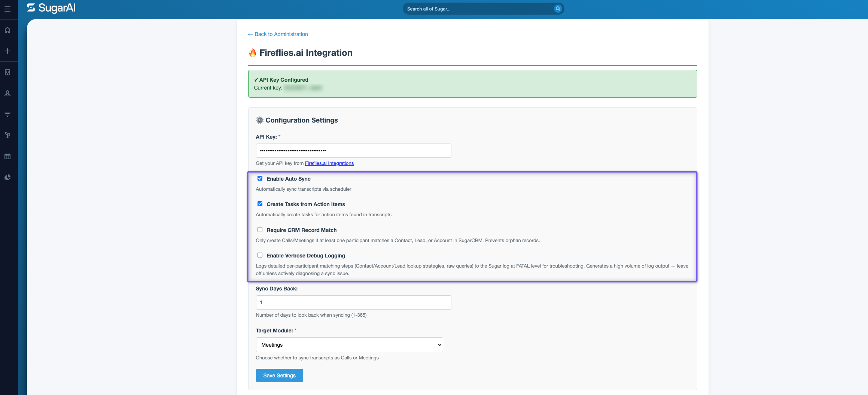The width and height of the screenshot is (868, 395).
Task: Open the Target Module dropdown
Action: 349,345
